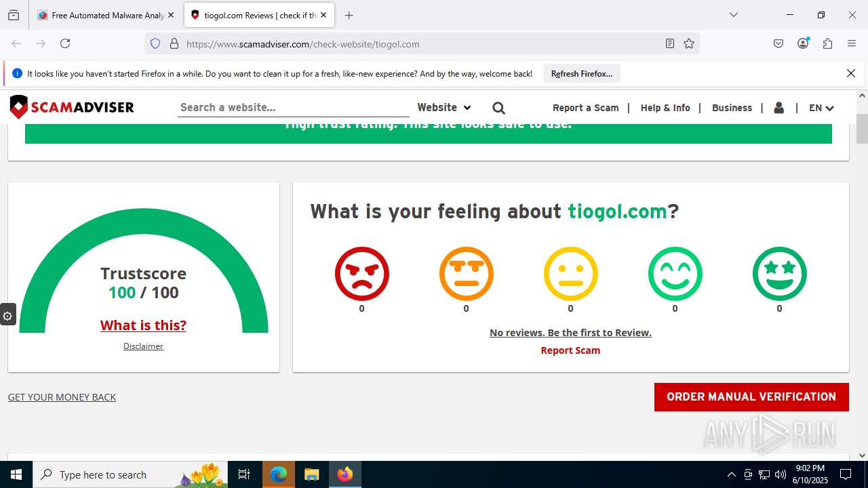
Task: Open the user account icon on ScamAdviser
Action: 778,108
